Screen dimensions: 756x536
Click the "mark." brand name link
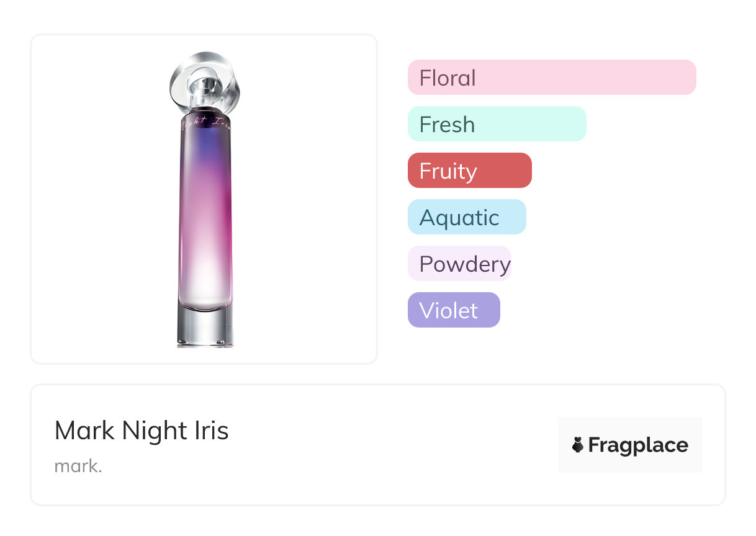78,466
